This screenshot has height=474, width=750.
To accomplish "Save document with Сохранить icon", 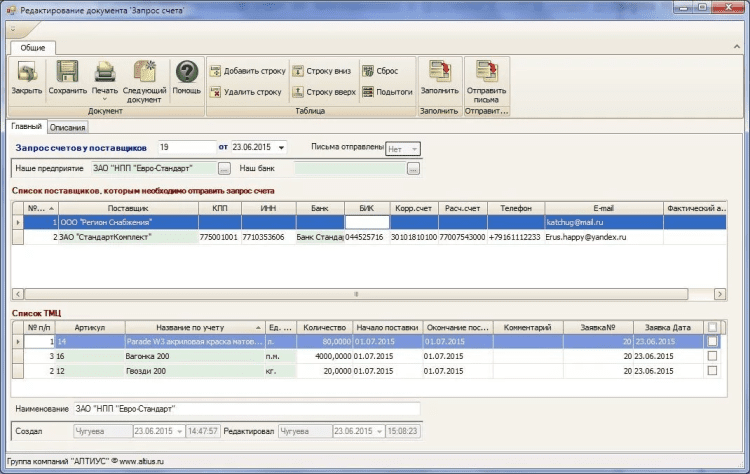I will [67, 73].
